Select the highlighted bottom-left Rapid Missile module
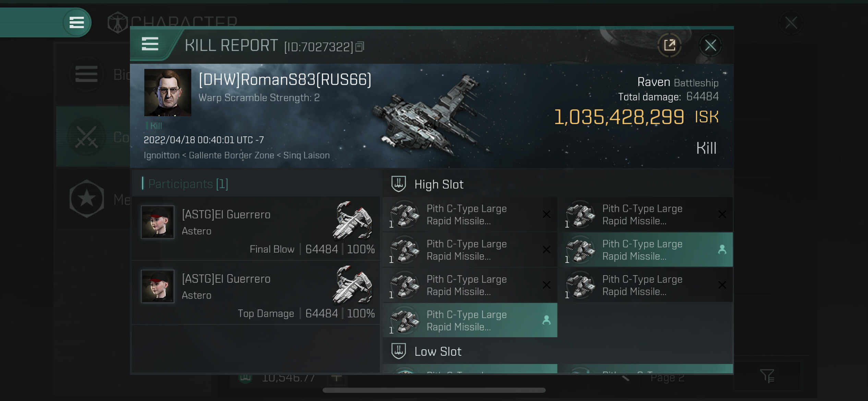 pyautogui.click(x=470, y=320)
